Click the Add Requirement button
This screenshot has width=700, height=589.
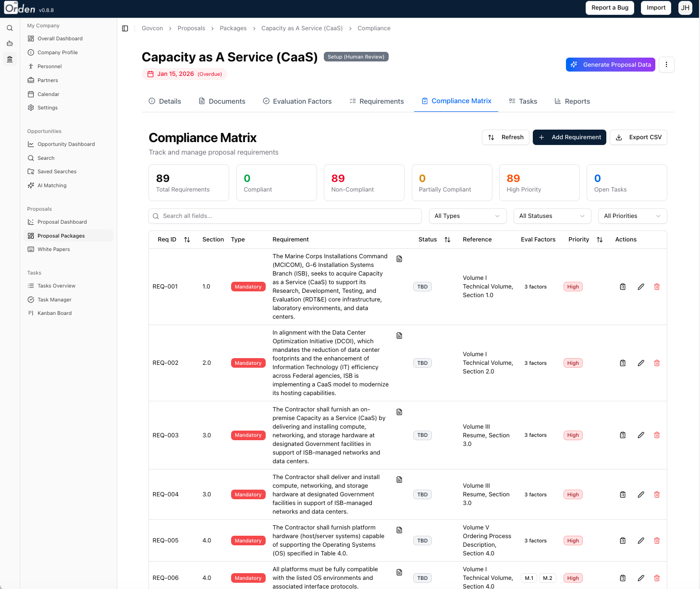[569, 137]
